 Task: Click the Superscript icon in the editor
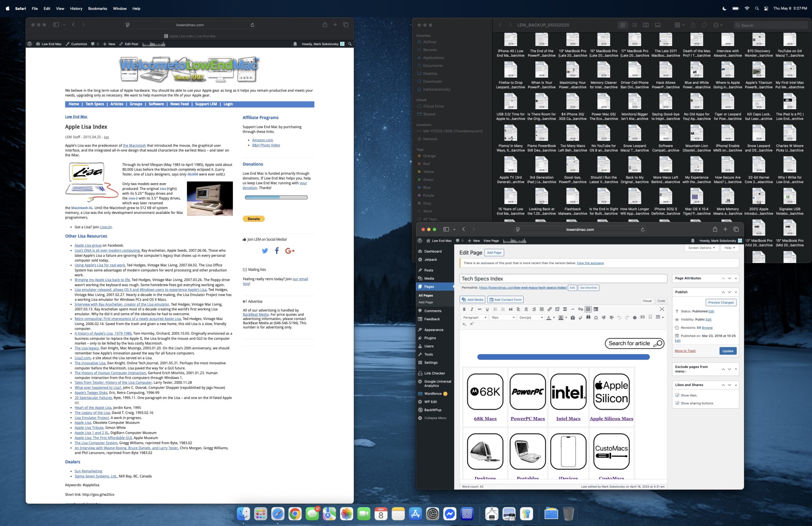click(472, 324)
